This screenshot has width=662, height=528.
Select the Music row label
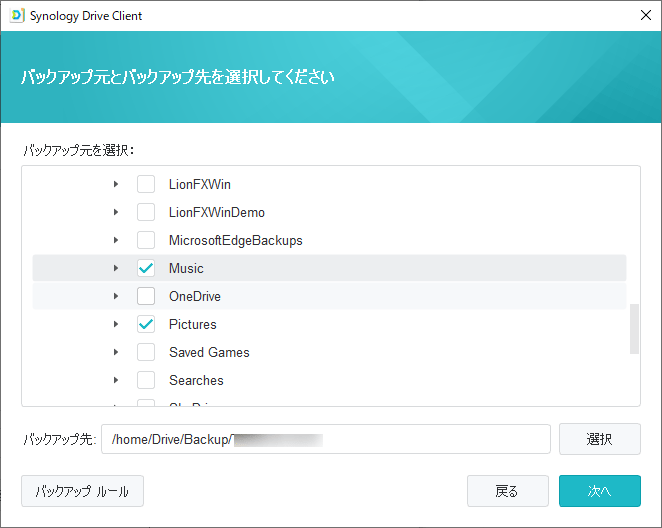click(186, 268)
